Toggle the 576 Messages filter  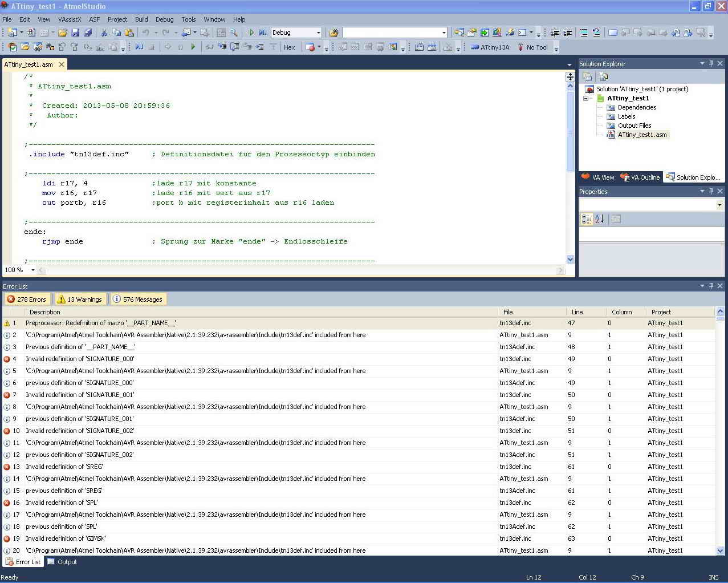coord(137,299)
